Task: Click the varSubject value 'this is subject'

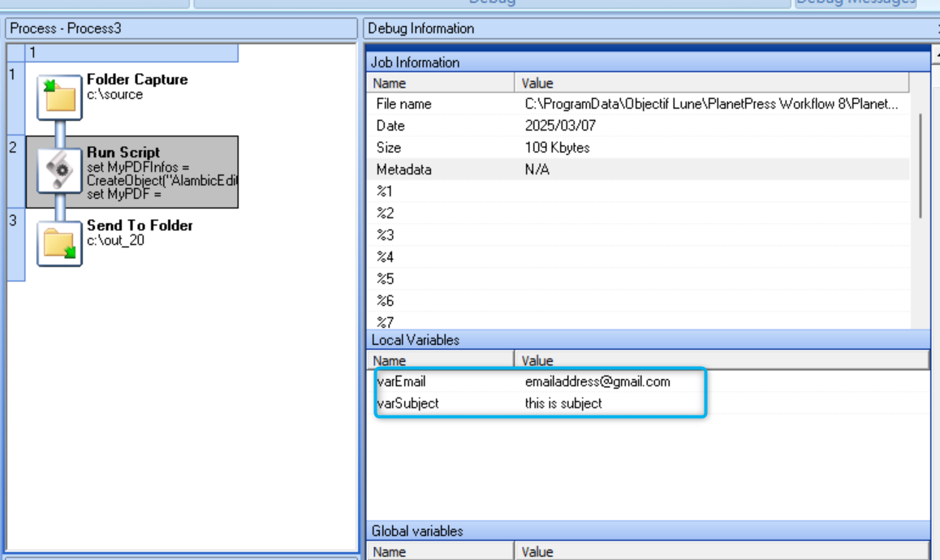Action: pyautogui.click(x=563, y=403)
